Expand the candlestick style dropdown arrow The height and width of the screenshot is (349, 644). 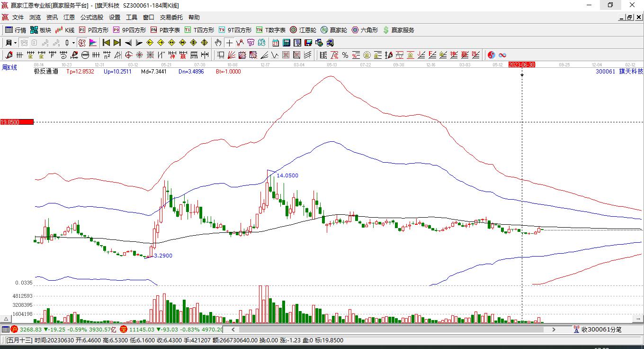(73, 43)
